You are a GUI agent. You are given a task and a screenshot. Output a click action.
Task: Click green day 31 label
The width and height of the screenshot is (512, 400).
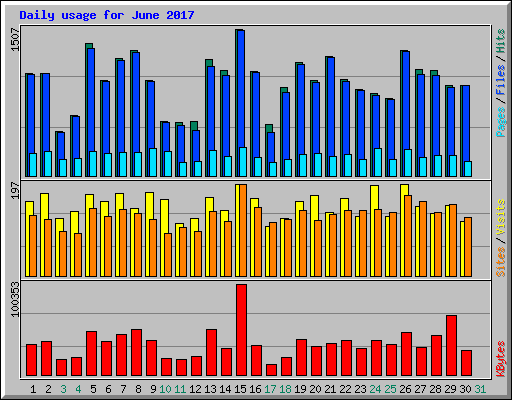click(480, 389)
